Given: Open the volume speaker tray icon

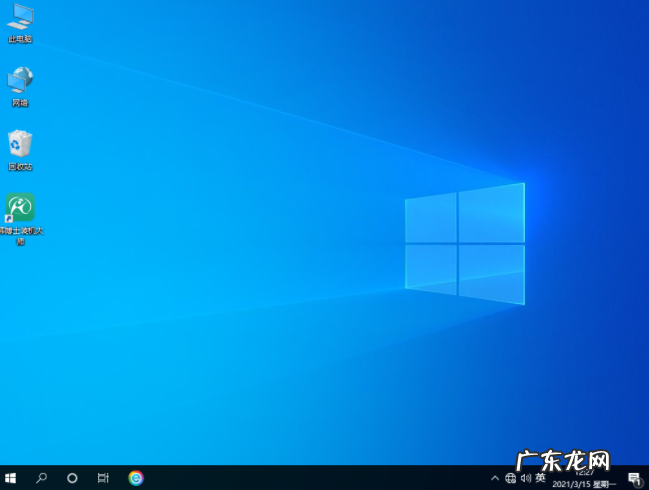Looking at the screenshot, I should [x=525, y=478].
